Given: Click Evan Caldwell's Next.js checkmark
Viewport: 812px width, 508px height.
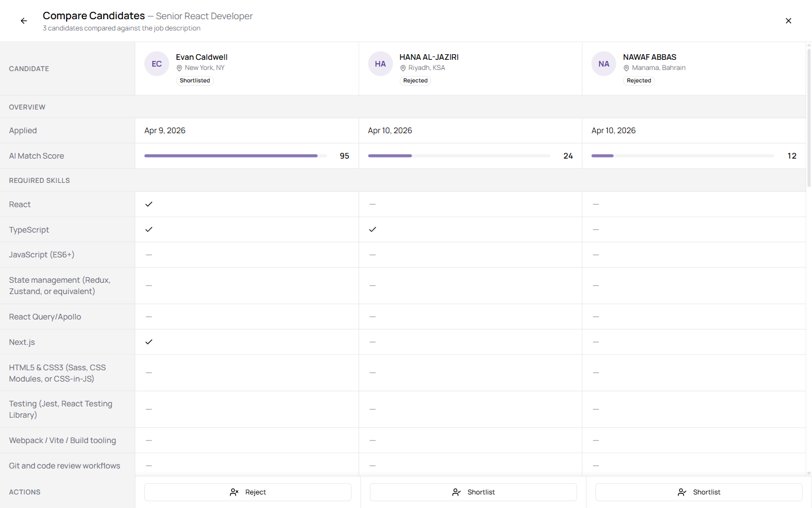Looking at the screenshot, I should tap(149, 342).
